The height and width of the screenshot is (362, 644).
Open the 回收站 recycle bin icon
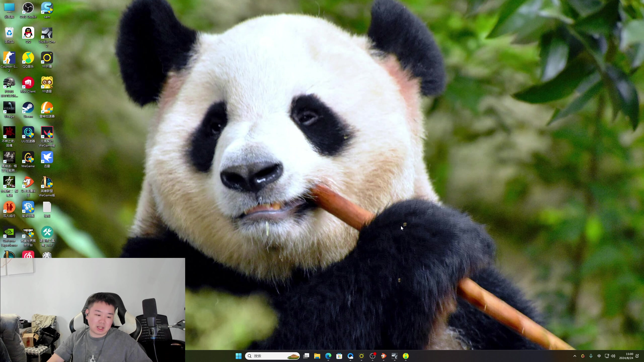tap(9, 35)
